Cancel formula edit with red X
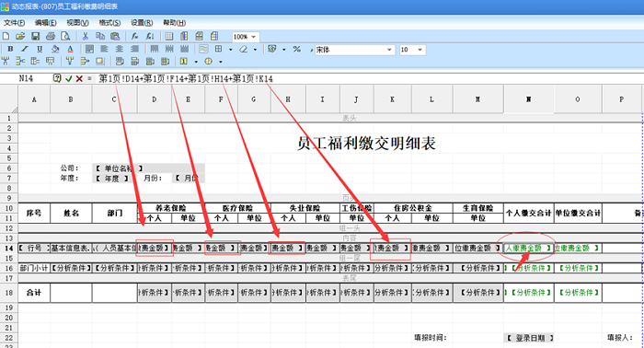Screen dimensions: 644x348 [79, 78]
